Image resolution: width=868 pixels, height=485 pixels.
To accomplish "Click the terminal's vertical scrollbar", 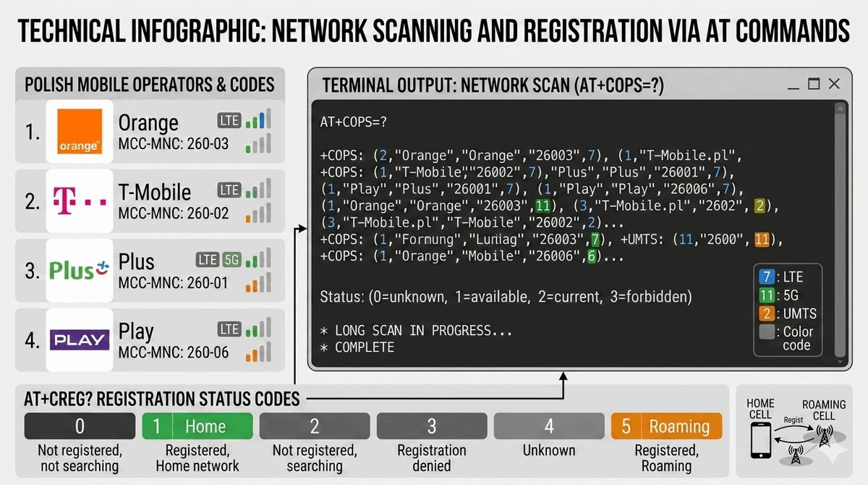I will [839, 232].
